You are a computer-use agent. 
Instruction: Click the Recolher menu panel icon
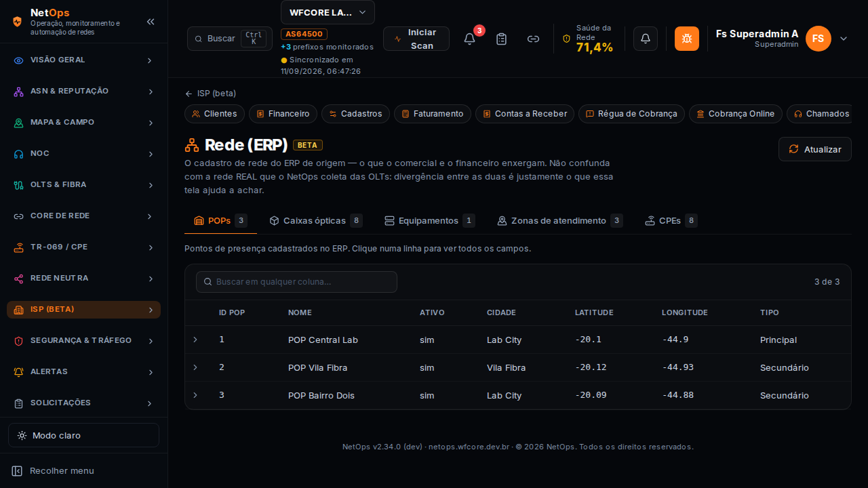coord(18,471)
